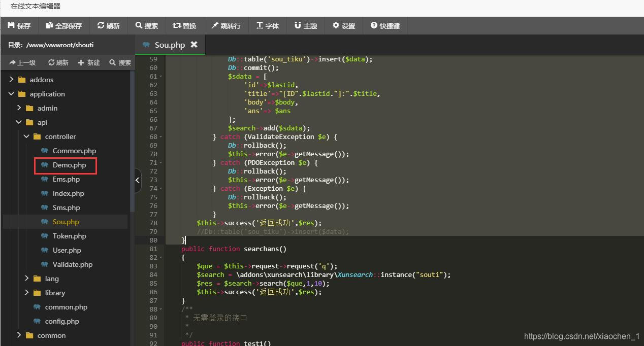Click 全部保存 save all button
Viewport: 644px width, 346px height.
coord(63,25)
